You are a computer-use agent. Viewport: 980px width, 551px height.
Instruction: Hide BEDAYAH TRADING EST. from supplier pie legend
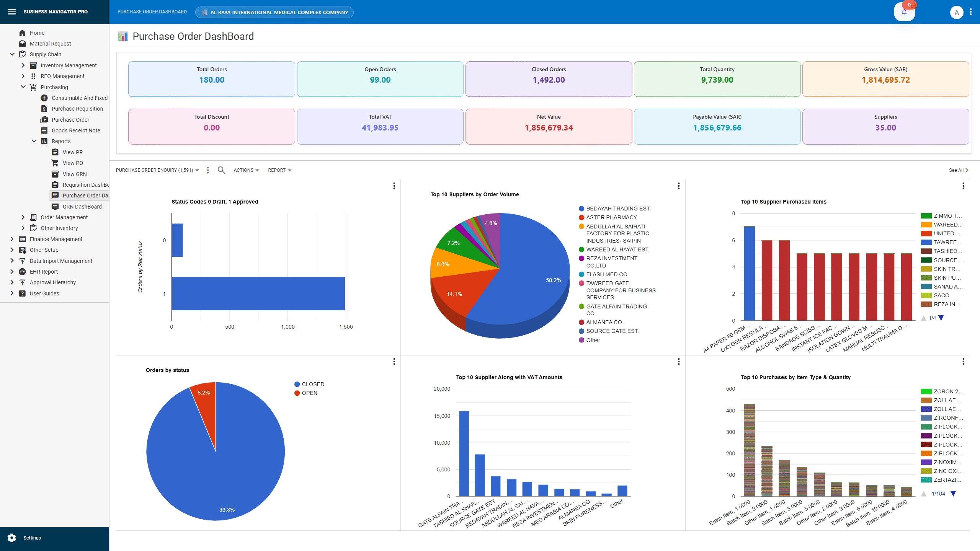618,209
